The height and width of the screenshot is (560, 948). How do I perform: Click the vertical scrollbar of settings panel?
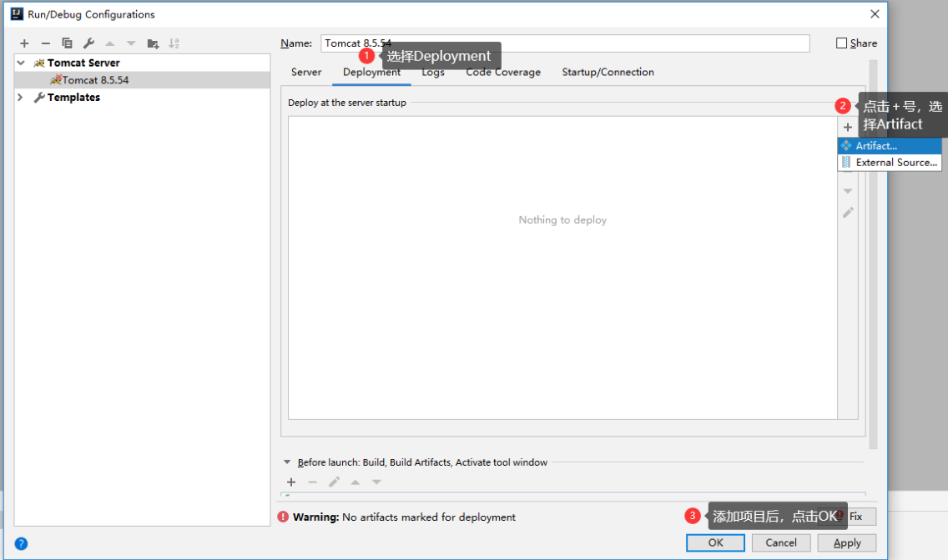(x=873, y=254)
